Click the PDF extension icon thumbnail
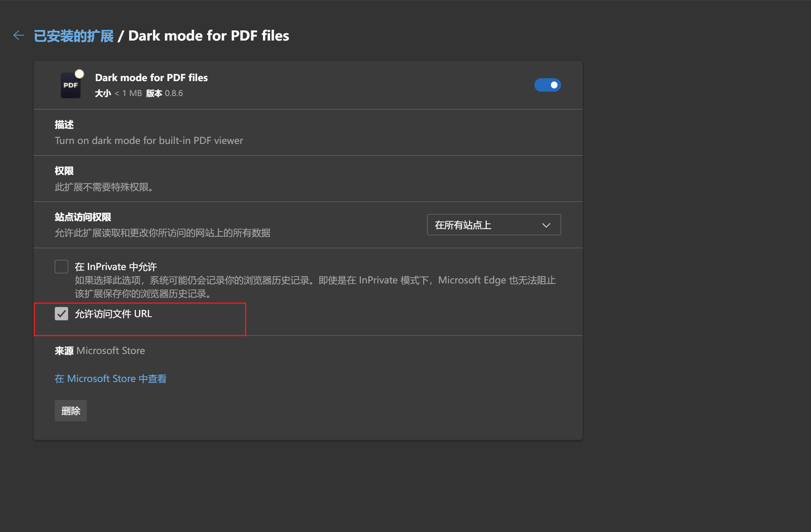The width and height of the screenshot is (811, 532). (x=71, y=84)
